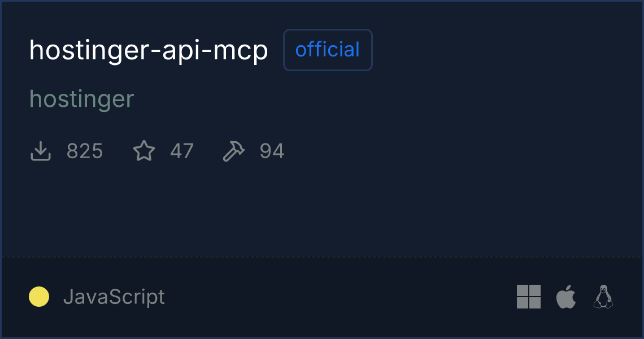The height and width of the screenshot is (339, 644).
Task: Open the hostinger author link
Action: (82, 99)
